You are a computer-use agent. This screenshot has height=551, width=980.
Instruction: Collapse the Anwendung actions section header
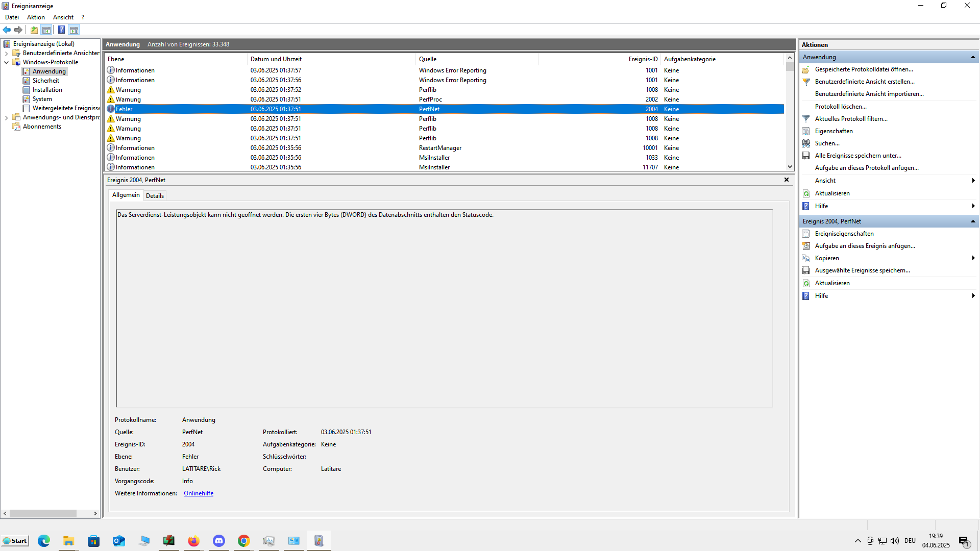(x=973, y=57)
